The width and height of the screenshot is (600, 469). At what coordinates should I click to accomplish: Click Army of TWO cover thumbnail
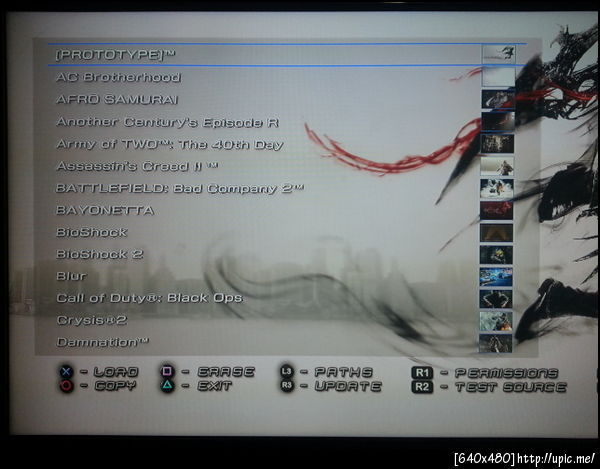(497, 144)
